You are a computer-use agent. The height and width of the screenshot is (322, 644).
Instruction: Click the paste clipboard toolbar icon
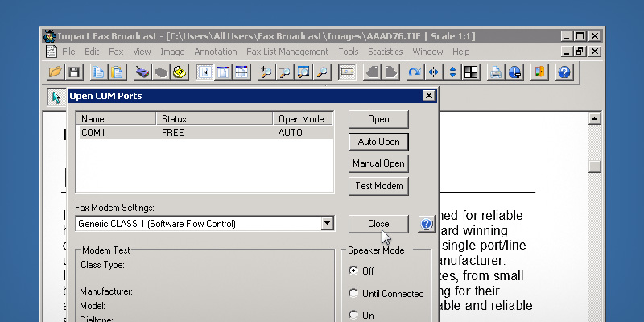click(x=118, y=72)
